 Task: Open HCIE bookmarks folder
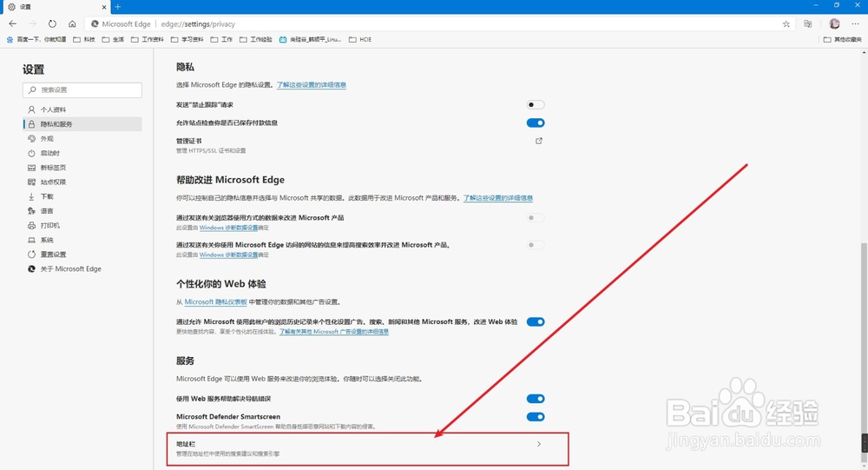point(360,39)
